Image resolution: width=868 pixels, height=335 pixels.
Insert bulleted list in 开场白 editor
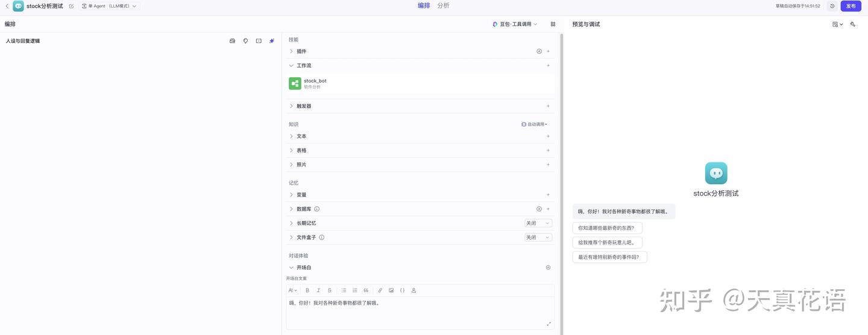[x=344, y=290]
